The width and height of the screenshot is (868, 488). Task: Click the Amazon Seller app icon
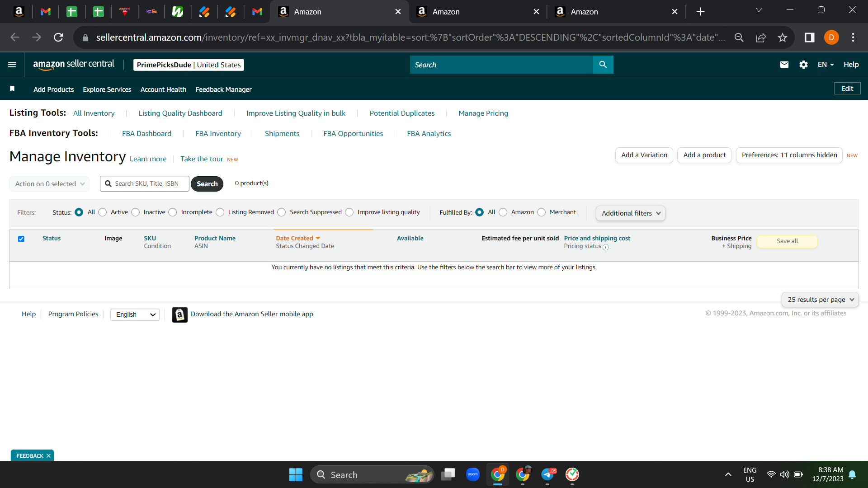179,314
